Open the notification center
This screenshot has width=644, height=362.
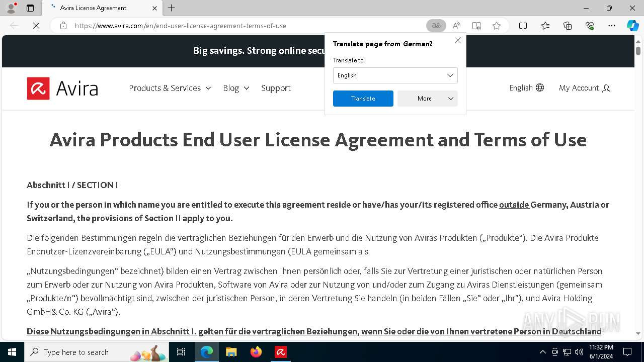point(627,352)
